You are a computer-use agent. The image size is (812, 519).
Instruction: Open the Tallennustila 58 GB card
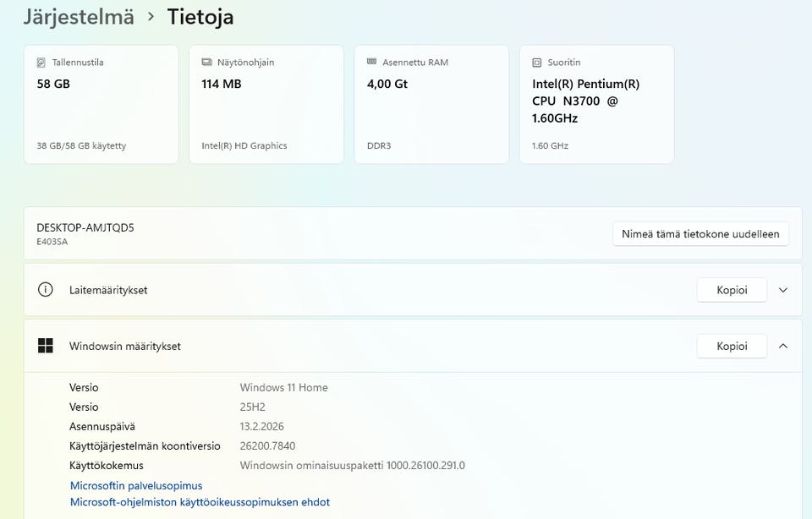click(x=101, y=104)
